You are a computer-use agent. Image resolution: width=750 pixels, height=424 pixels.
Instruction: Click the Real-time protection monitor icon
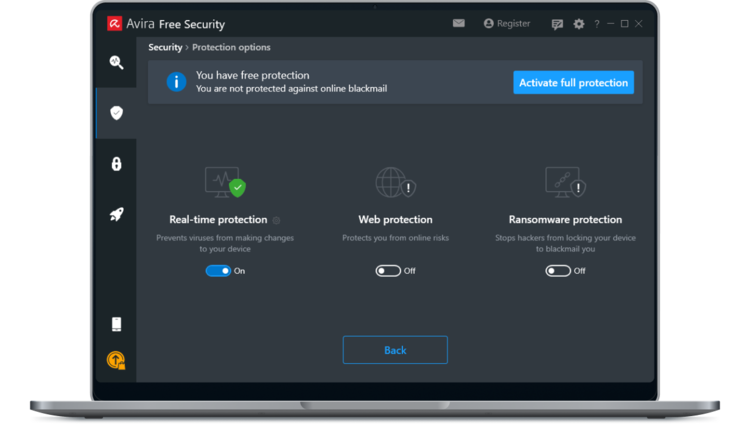pos(223,183)
